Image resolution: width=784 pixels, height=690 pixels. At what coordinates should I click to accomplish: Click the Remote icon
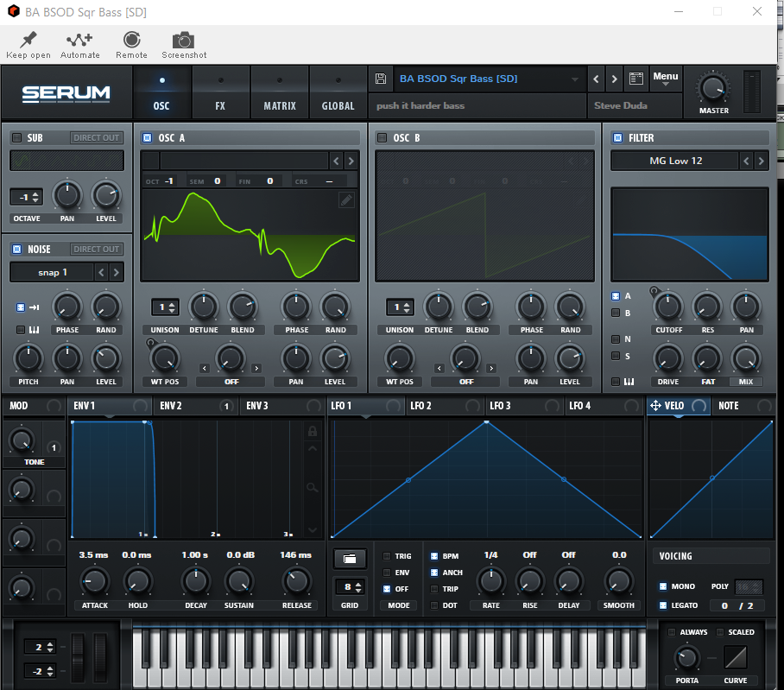click(132, 40)
